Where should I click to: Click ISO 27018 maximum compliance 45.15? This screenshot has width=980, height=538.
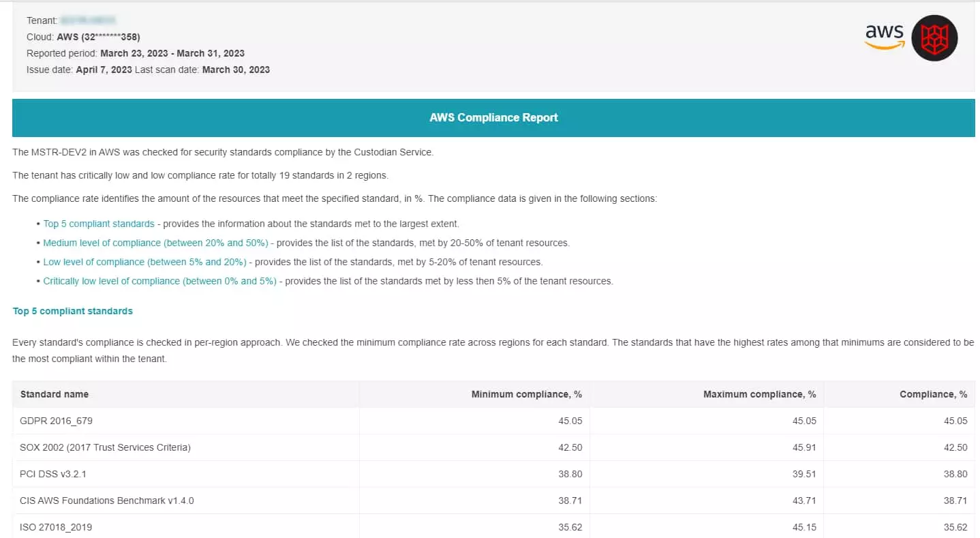pyautogui.click(x=804, y=527)
